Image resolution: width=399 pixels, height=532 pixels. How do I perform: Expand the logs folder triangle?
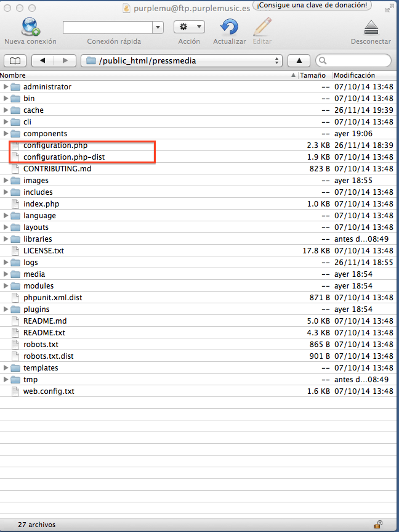(x=6, y=262)
